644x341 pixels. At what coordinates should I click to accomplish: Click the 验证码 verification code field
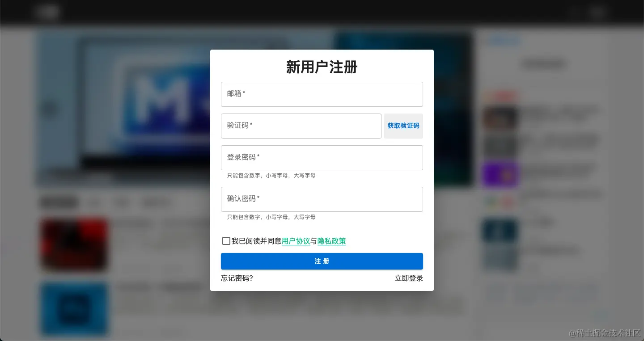click(301, 126)
